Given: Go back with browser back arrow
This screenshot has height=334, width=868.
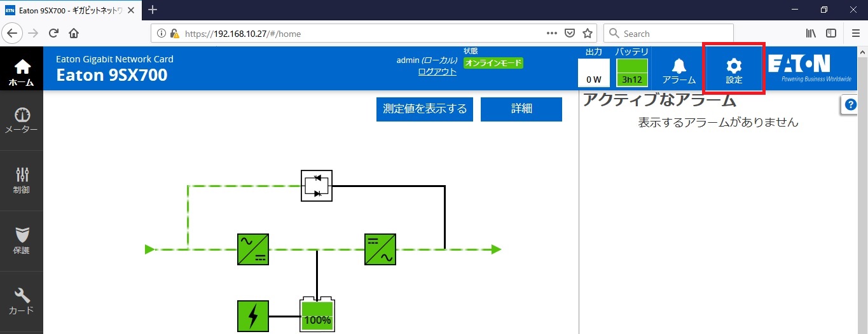Looking at the screenshot, I should tap(13, 33).
